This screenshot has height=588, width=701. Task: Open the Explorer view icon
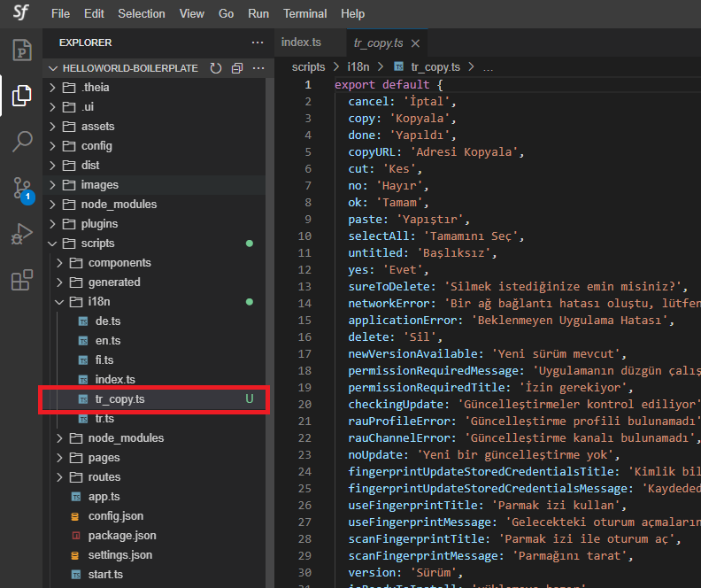pyautogui.click(x=22, y=96)
